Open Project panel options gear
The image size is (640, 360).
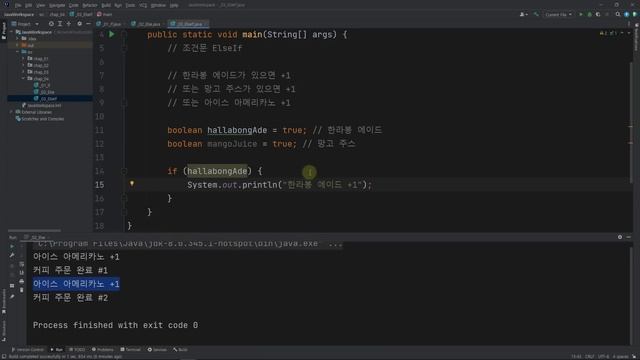[79, 24]
